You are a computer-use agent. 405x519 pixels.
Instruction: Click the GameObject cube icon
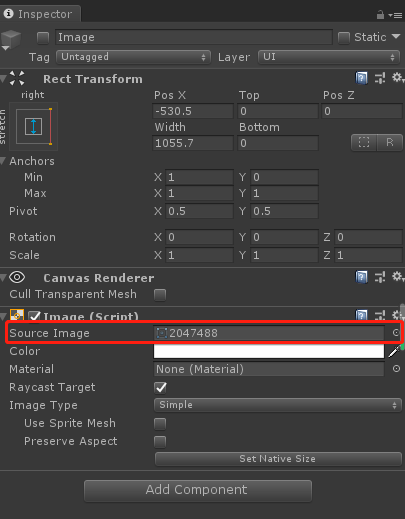pyautogui.click(x=11, y=38)
